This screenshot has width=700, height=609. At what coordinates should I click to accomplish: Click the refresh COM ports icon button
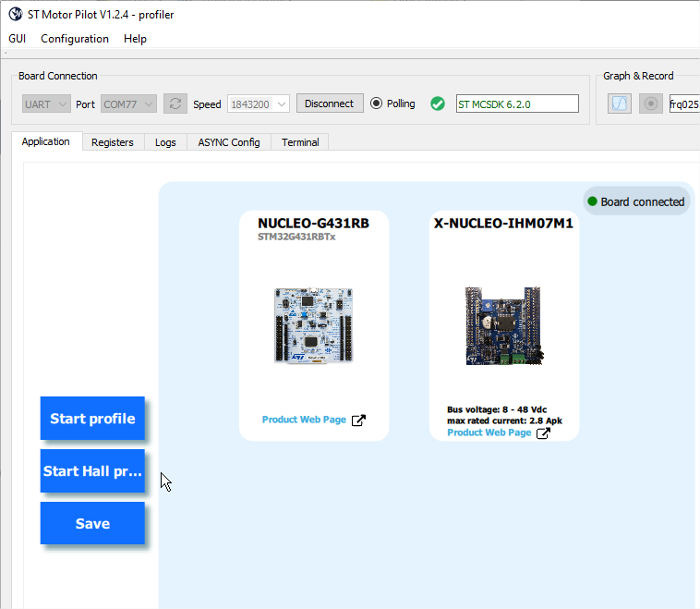pyautogui.click(x=175, y=104)
